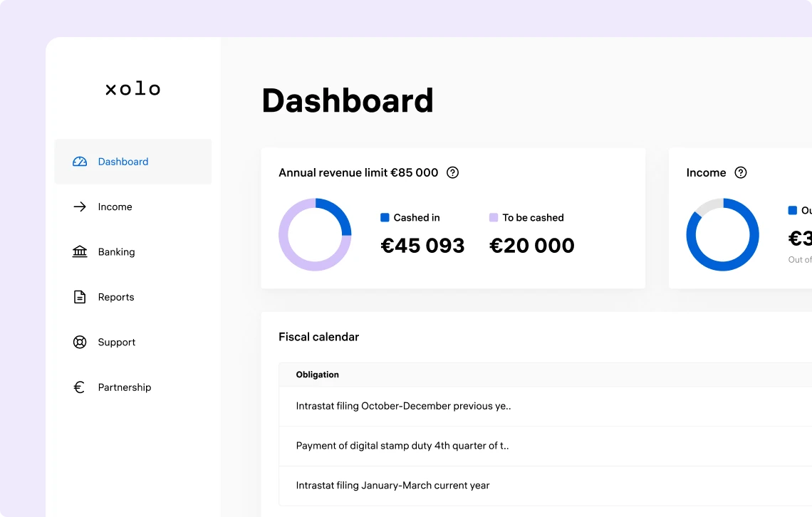Click the Income card donut chart

pos(723,235)
